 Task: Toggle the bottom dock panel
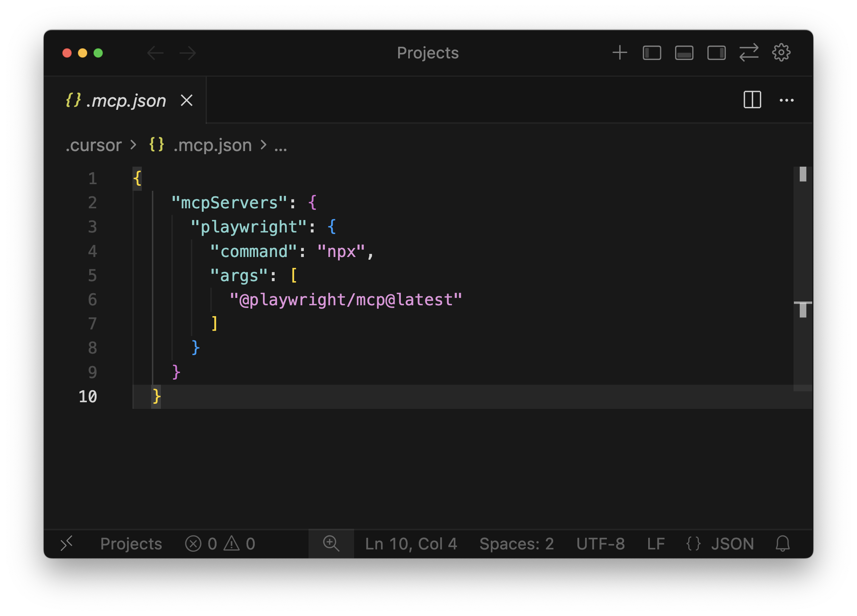(684, 53)
